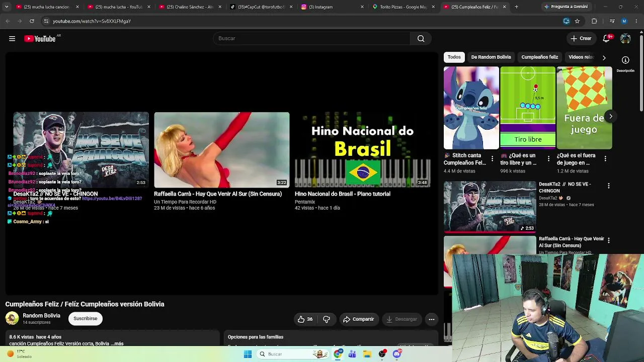The width and height of the screenshot is (644, 362).
Task: Open Google Chrome from the taskbar
Action: click(338, 354)
